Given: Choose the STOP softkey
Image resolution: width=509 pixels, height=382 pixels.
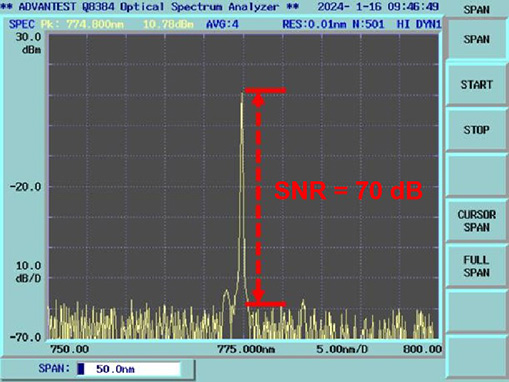Looking at the screenshot, I should click(477, 129).
